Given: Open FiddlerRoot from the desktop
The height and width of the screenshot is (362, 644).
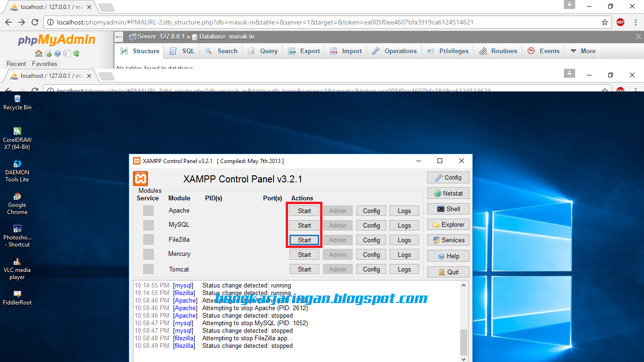Looking at the screenshot, I should click(17, 294).
